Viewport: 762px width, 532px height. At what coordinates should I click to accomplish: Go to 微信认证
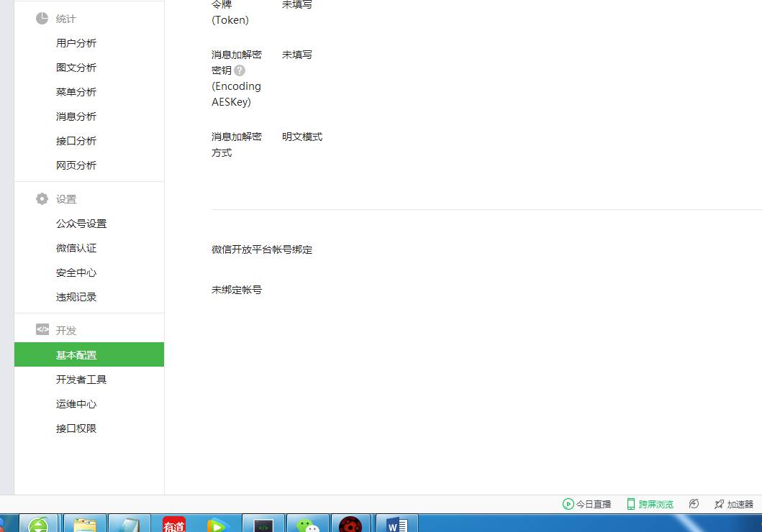point(76,248)
